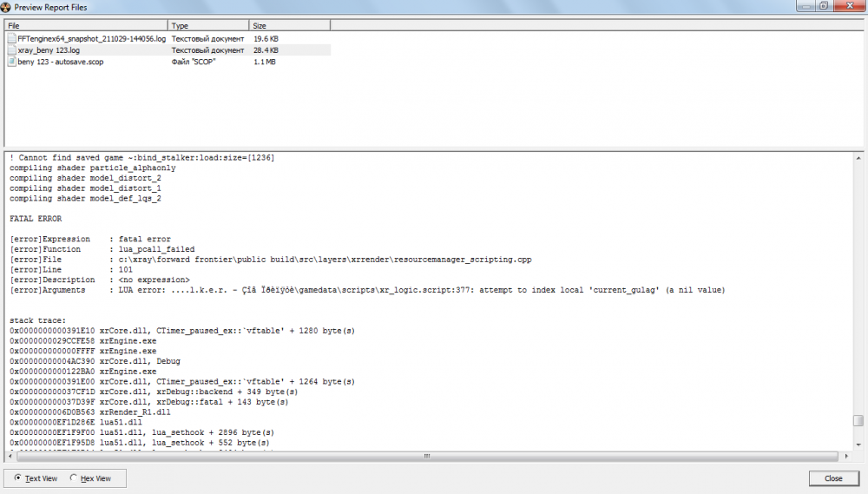The image size is (868, 494).
Task: Close the dialog with the Close button
Action: tap(833, 478)
